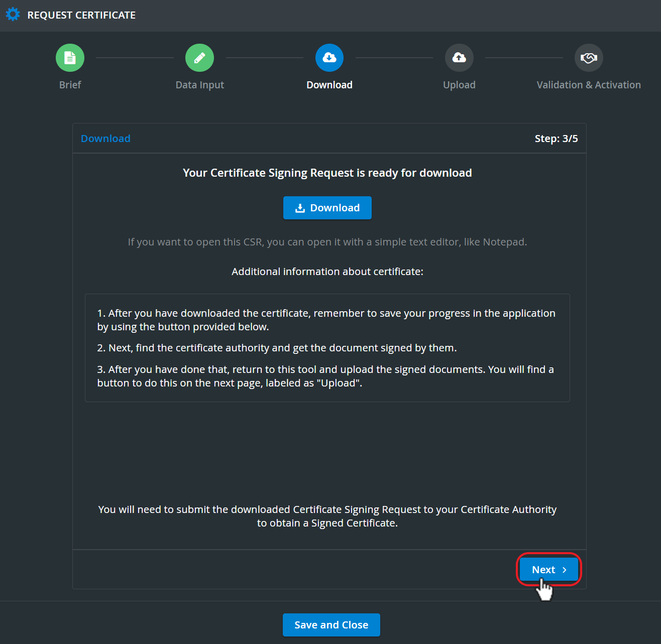Go to the Brief step label
The image size is (661, 644).
coord(70,85)
